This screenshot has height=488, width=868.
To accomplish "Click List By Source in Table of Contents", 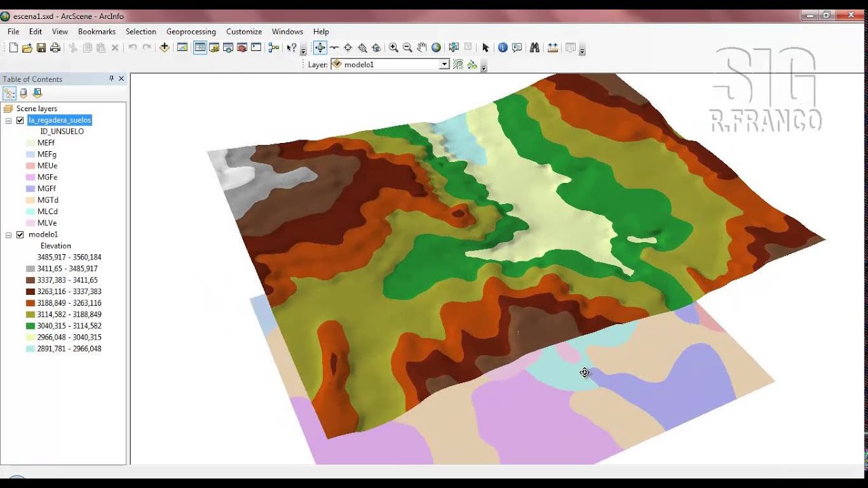I will coord(24,94).
